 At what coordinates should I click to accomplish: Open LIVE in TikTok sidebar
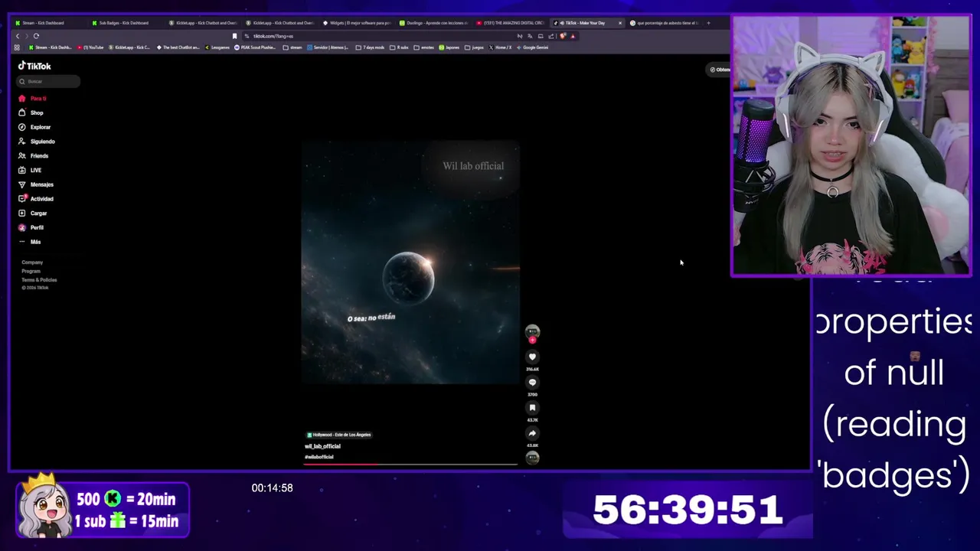coord(31,170)
